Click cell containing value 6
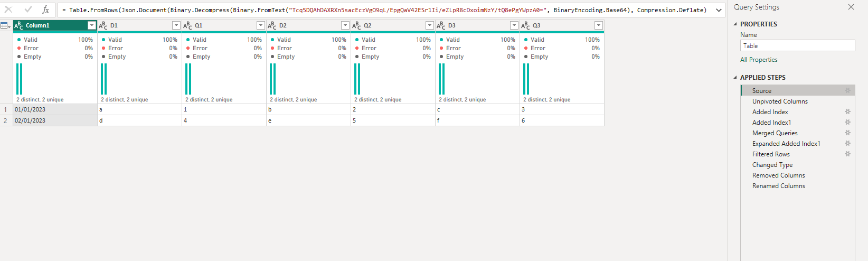 [562, 120]
